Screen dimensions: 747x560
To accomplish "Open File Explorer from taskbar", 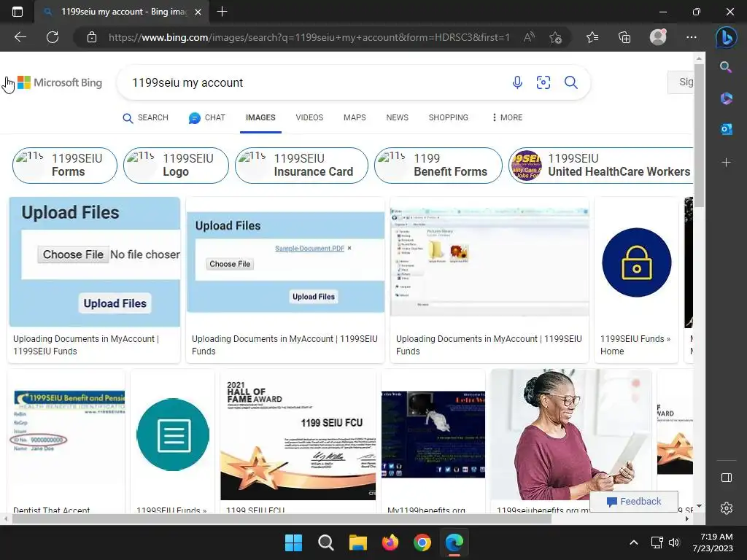I will point(357,542).
